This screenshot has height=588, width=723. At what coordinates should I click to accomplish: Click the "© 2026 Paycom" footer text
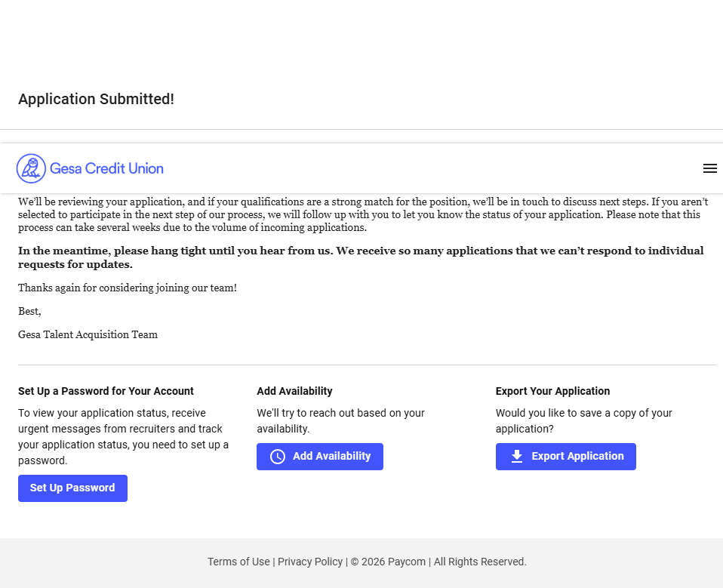click(x=388, y=562)
